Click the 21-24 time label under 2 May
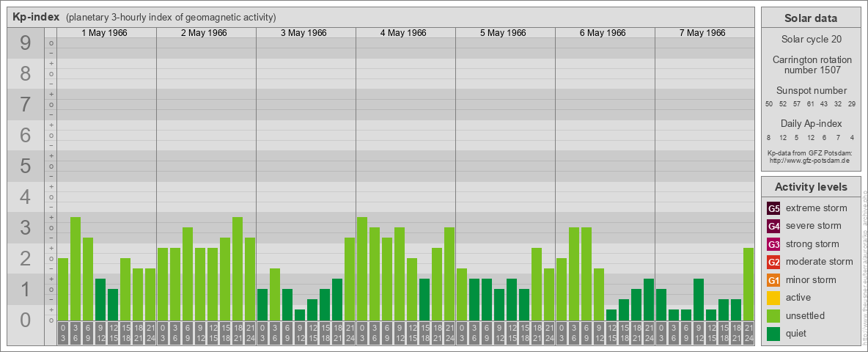Screen dimensions: 868x352 coord(250,334)
